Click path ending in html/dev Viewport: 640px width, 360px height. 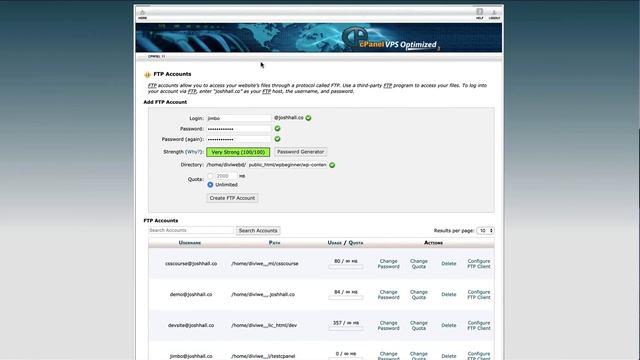click(264, 325)
